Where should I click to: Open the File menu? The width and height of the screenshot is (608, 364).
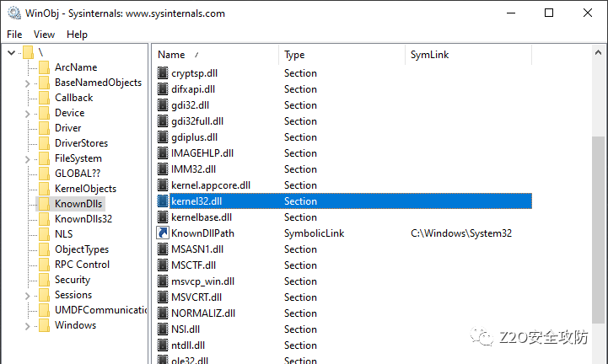click(x=14, y=35)
